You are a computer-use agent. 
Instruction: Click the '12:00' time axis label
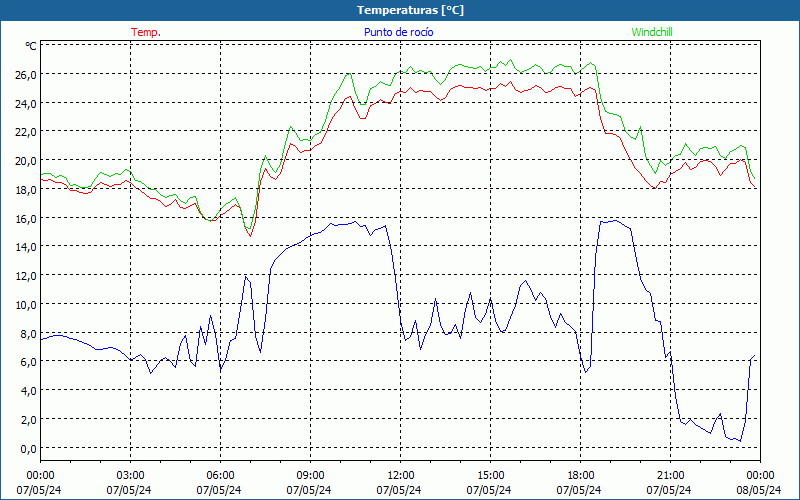[401, 476]
